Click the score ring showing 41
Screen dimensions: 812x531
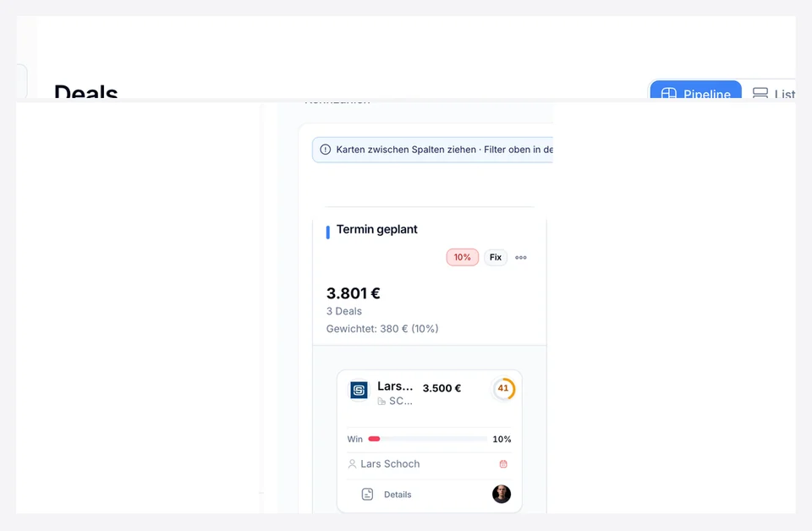tap(502, 389)
